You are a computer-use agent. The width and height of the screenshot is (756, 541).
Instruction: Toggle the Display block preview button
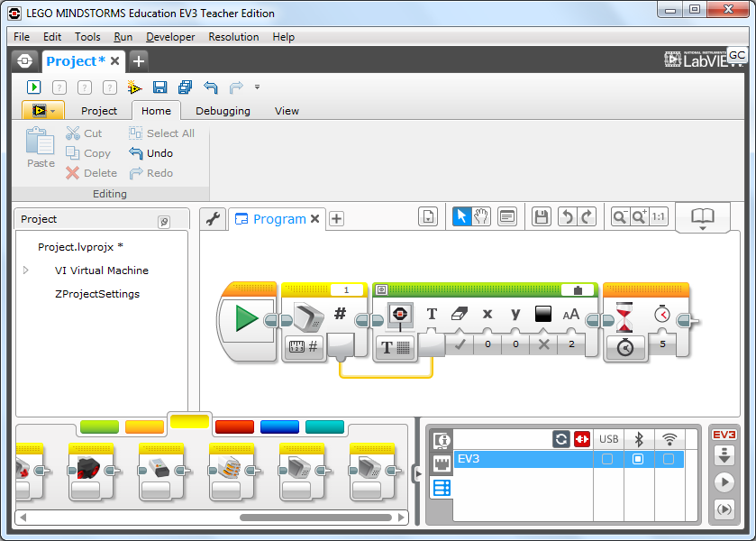[382, 289]
